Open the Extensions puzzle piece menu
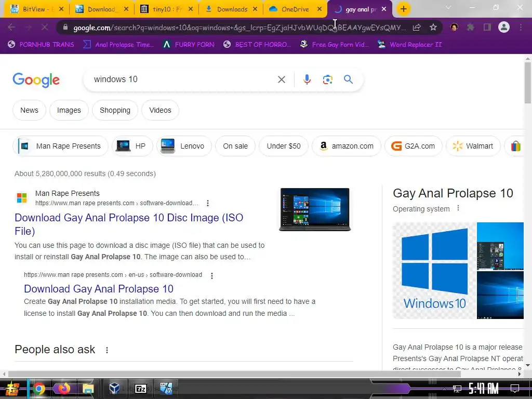 point(471,27)
